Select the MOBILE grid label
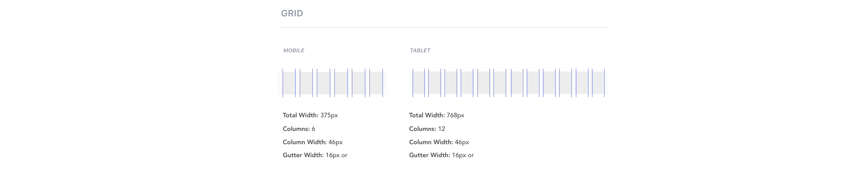The width and height of the screenshot is (868, 185). 293,50
